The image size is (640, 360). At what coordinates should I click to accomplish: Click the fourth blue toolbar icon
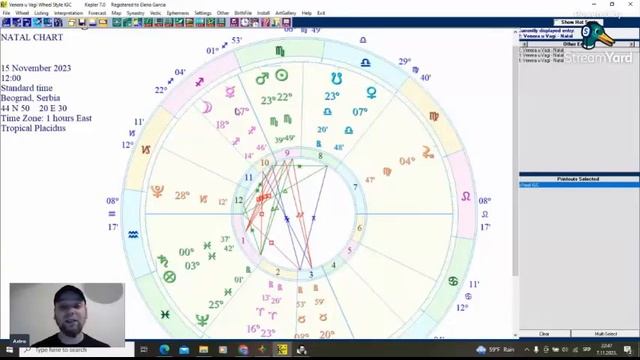pyautogui.click(x=38, y=22)
